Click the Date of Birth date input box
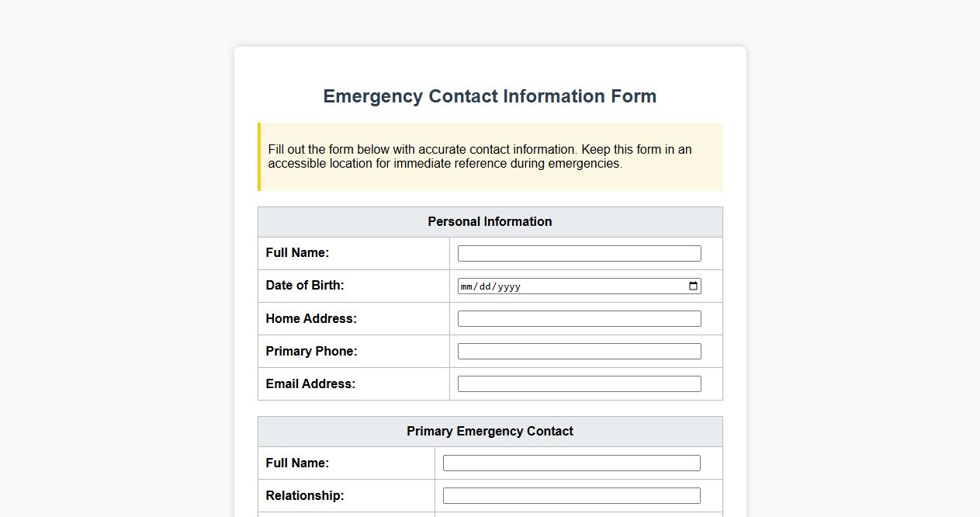Screen dimensions: 980x517 tap(579, 286)
